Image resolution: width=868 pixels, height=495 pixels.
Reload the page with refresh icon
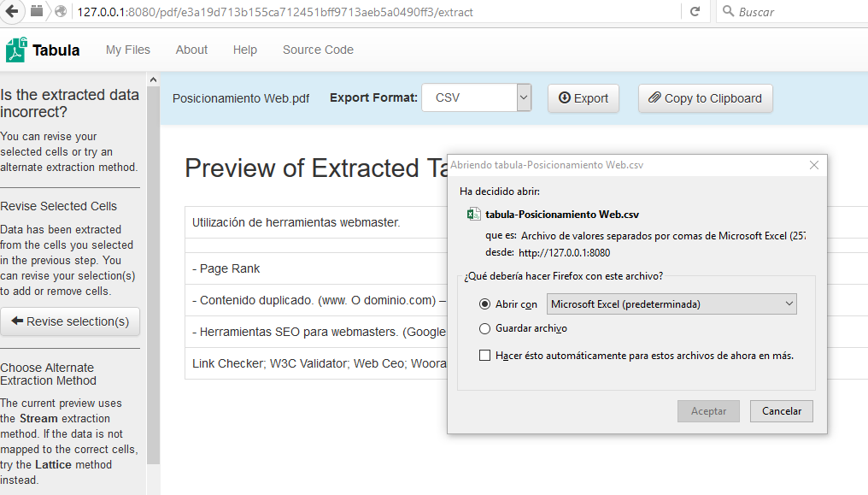pos(695,12)
